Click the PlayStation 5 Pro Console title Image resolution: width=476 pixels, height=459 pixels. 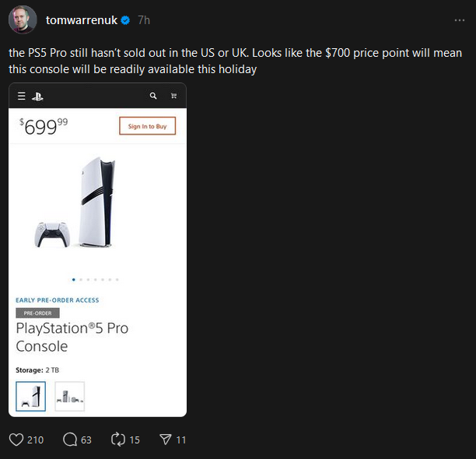(72, 337)
